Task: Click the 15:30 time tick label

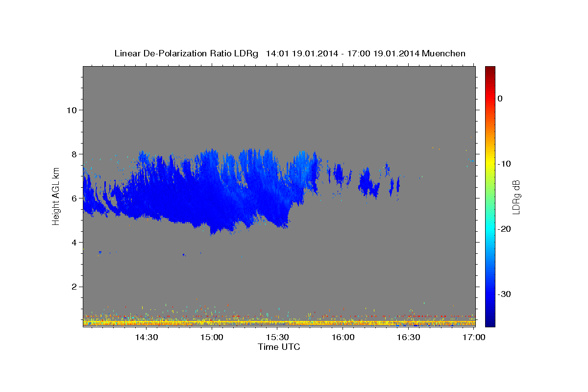Action: [x=277, y=338]
